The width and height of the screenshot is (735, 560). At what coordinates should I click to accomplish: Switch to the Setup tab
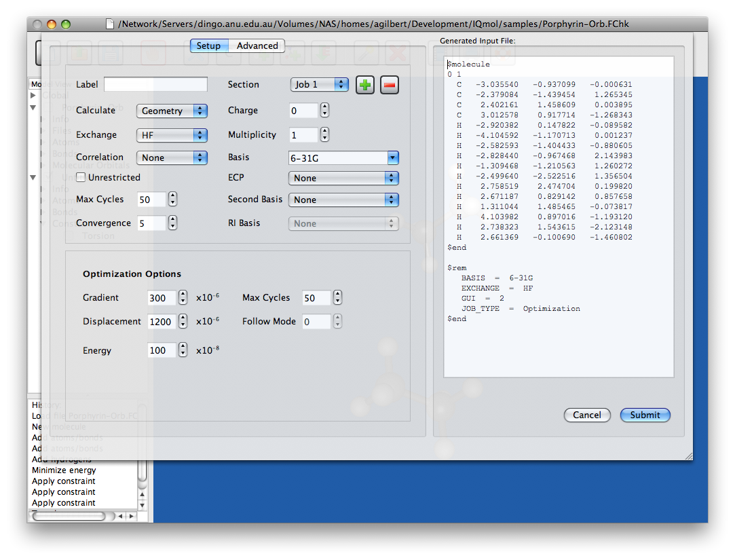[x=208, y=45]
